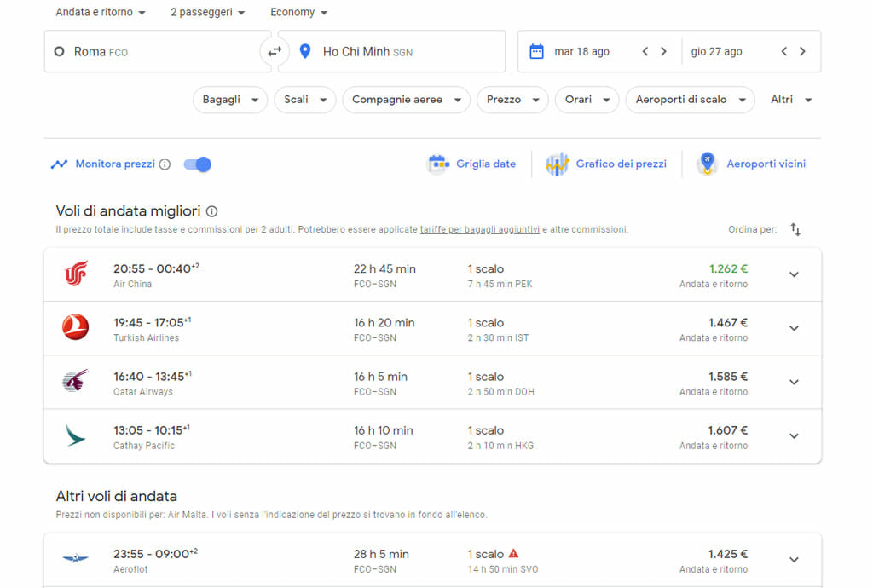This screenshot has width=873, height=588.
Task: Select the 1.425 € Aeroflot price
Action: (728, 554)
